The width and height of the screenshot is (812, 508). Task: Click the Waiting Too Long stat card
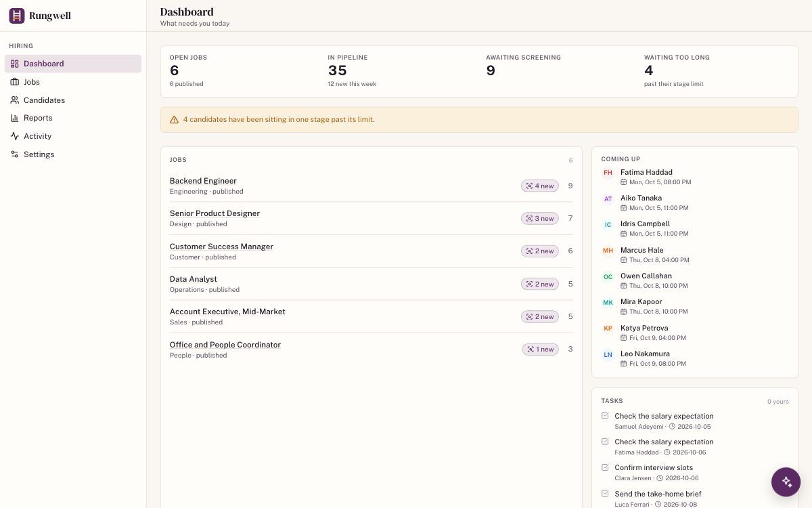tap(716, 71)
